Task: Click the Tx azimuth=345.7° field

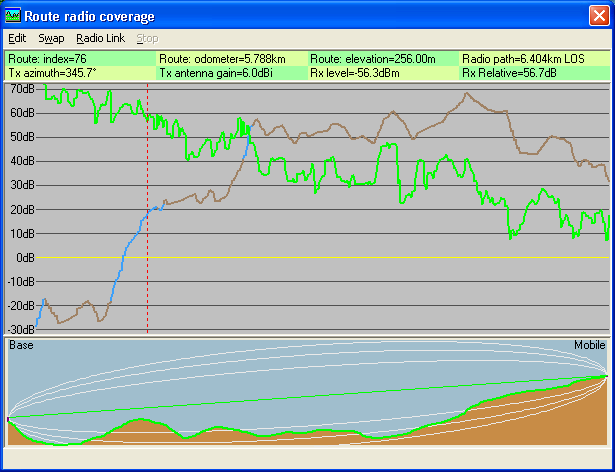Action: point(80,73)
